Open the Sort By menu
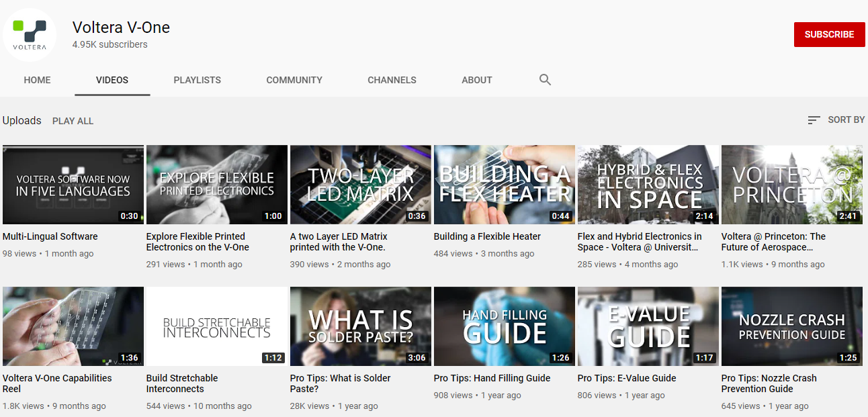The width and height of the screenshot is (868, 417). pyautogui.click(x=836, y=120)
